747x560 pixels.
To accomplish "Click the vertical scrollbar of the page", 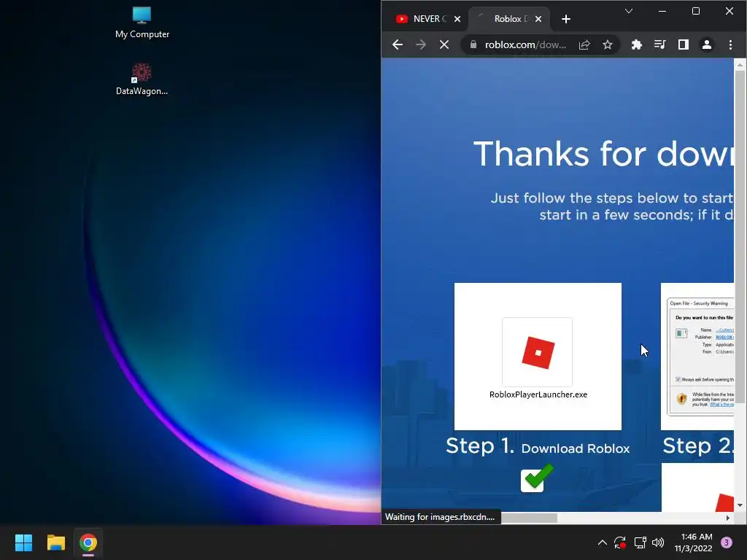I will tap(740, 237).
